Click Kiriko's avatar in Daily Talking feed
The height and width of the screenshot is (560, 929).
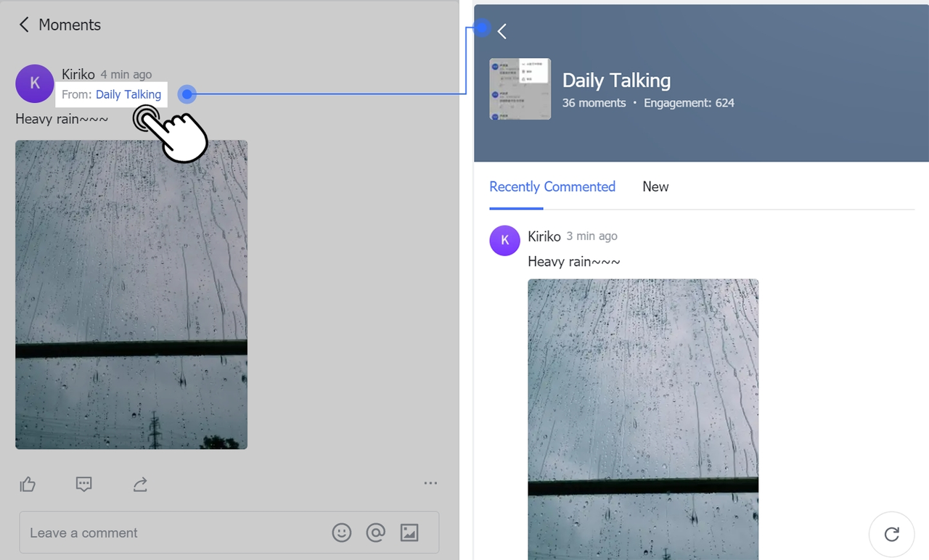pos(504,241)
